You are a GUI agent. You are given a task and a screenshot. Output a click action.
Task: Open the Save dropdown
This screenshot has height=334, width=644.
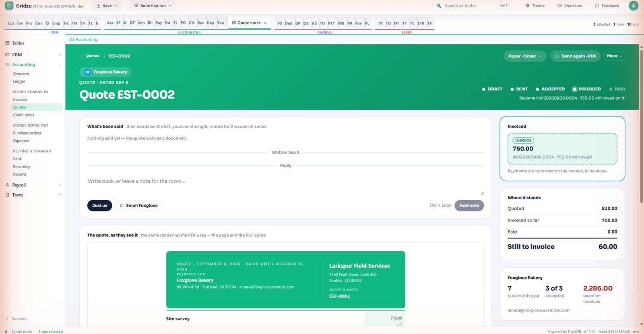pyautogui.click(x=107, y=6)
